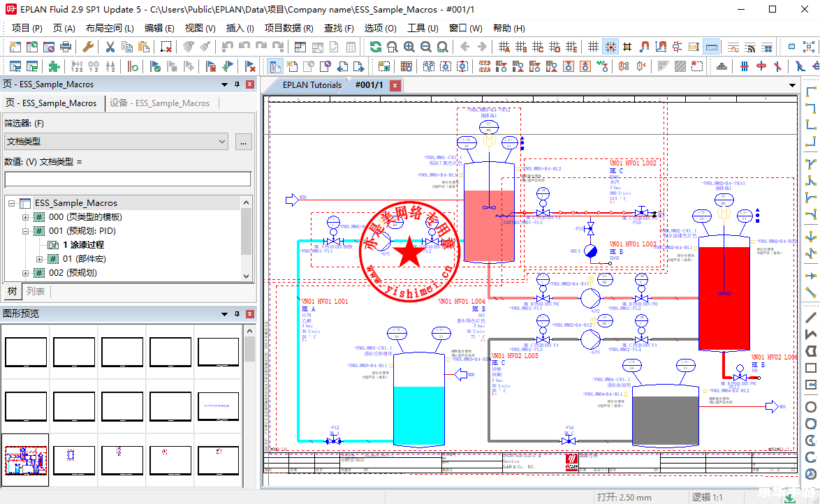The image size is (820, 504).
Task: Collapse the ESS_Sample_Macros project node
Action: [x=11, y=203]
